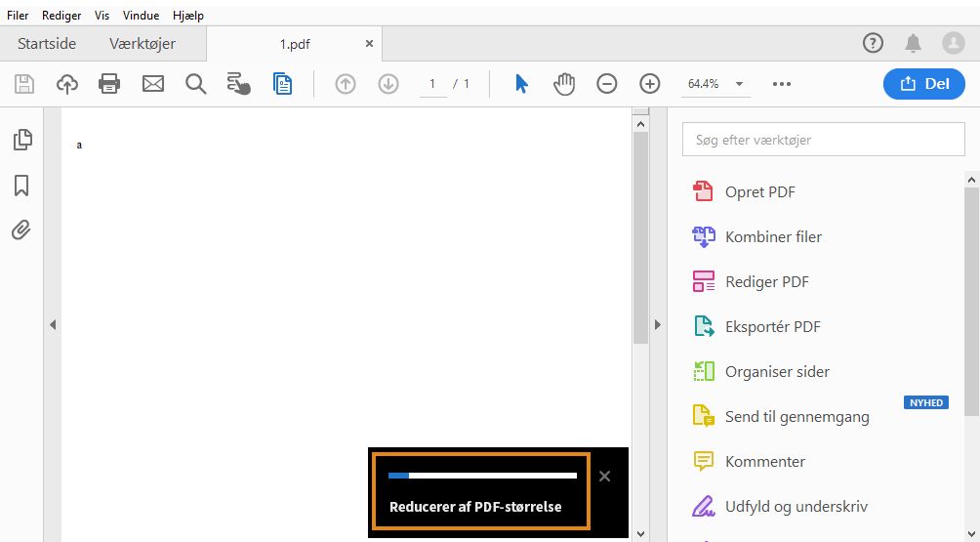980x542 pixels.
Task: Click the document vertical scrollbar thumb
Action: (640, 237)
